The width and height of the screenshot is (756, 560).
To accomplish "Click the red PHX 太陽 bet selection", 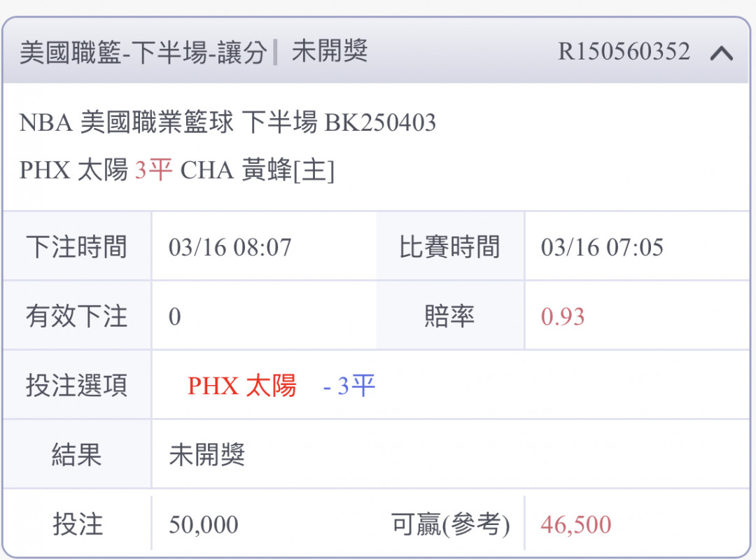I will point(242,386).
